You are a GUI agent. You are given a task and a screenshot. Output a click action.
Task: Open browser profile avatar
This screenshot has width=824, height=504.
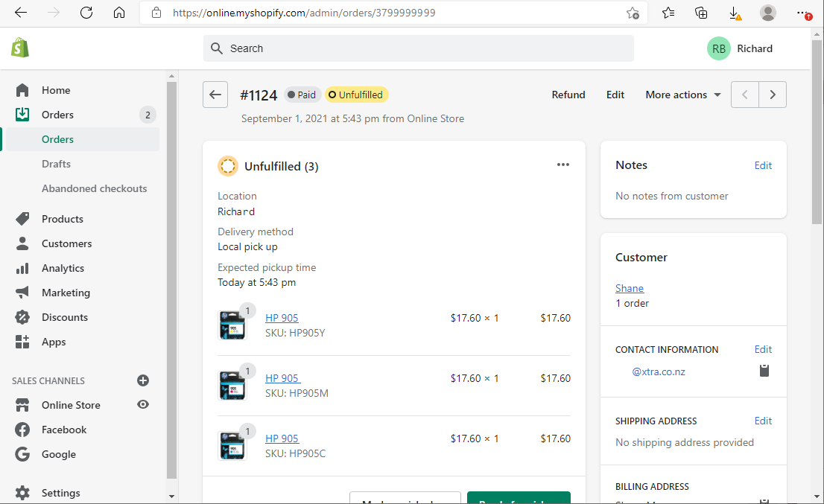click(x=768, y=13)
